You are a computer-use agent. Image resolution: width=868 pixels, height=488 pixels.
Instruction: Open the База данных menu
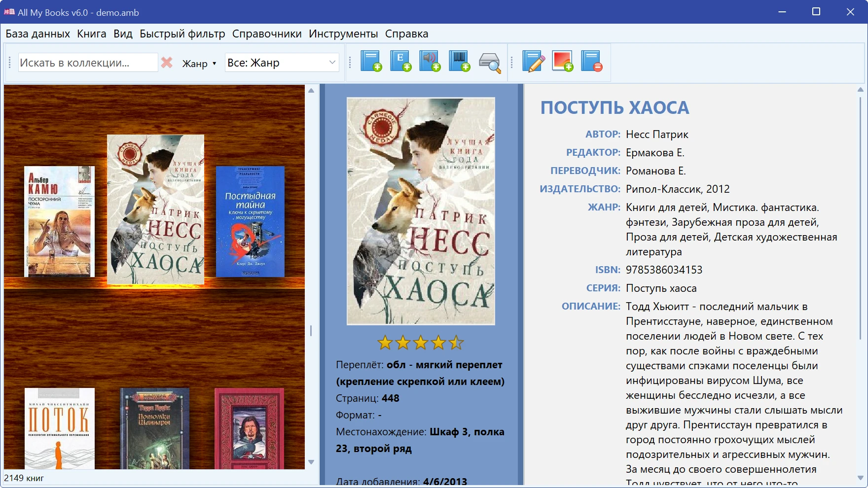pyautogui.click(x=37, y=34)
